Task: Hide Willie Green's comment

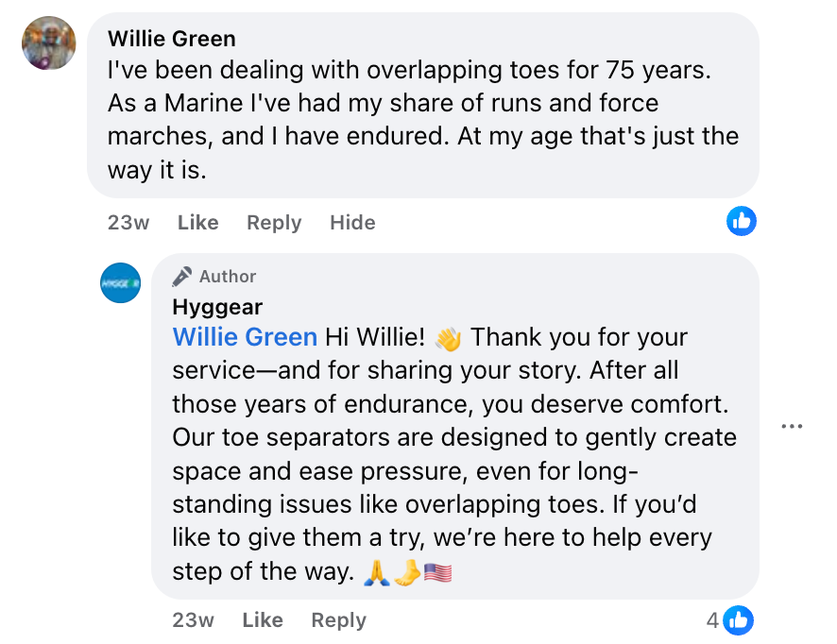Action: pyautogui.click(x=352, y=223)
